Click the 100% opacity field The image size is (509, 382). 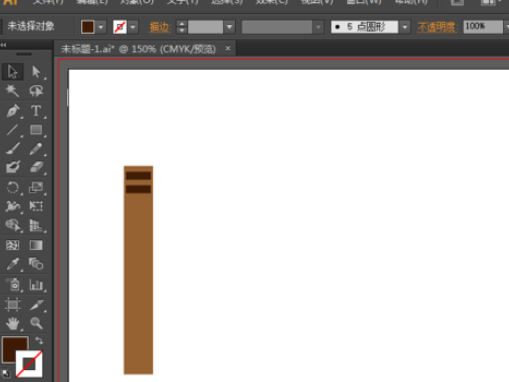(483, 27)
